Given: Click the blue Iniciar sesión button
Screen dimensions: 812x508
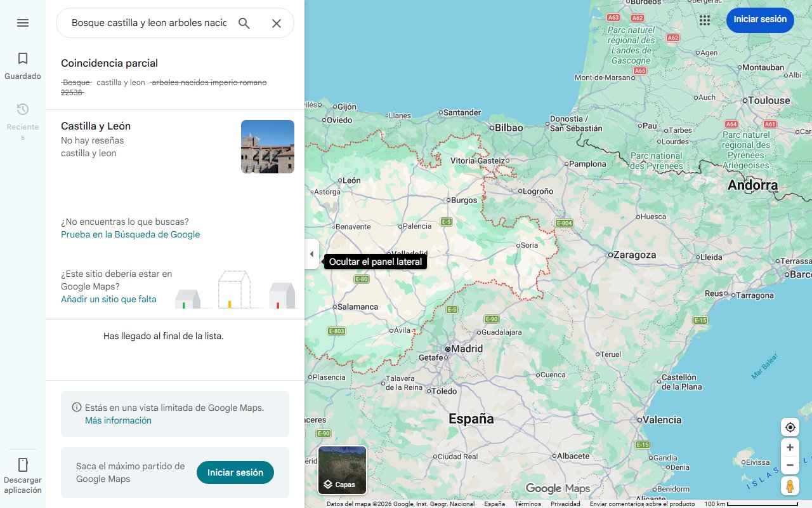Looking at the screenshot, I should coord(760,20).
